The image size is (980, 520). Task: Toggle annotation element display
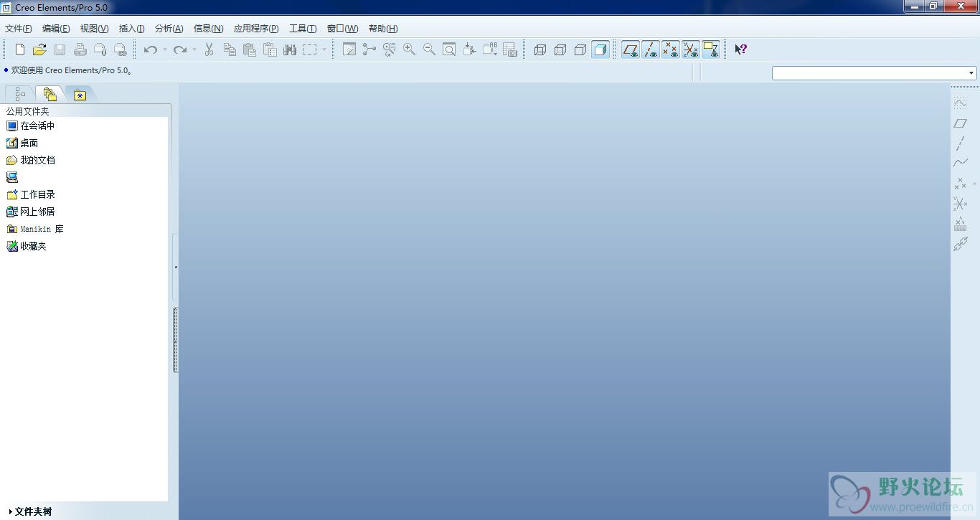click(x=711, y=49)
